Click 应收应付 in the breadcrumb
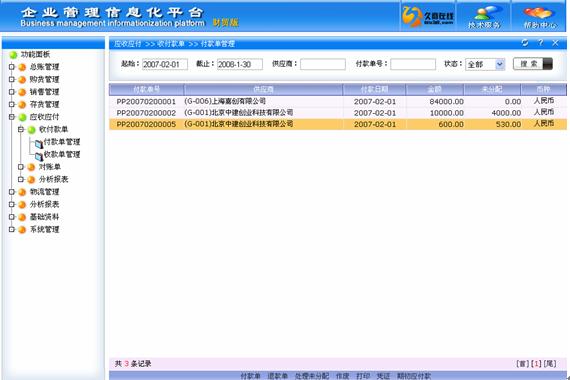570x380 pixels. tap(127, 44)
